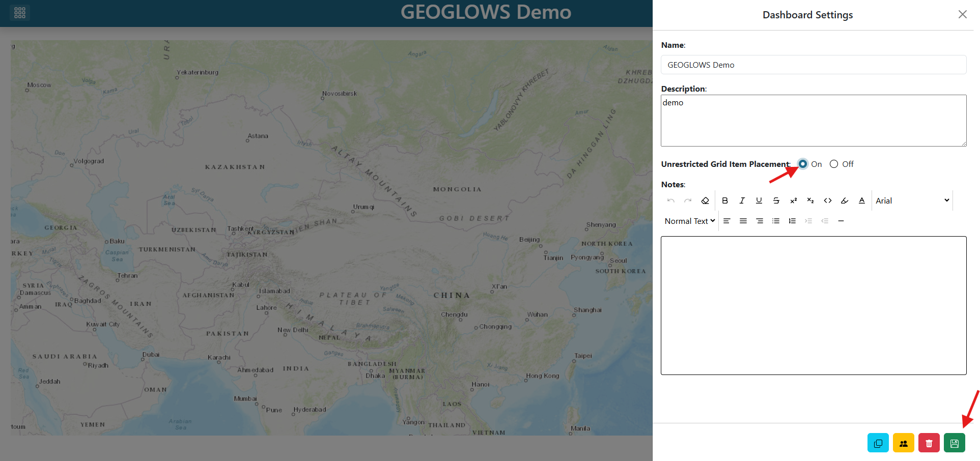Edit the dashboard Name field

pos(814,65)
